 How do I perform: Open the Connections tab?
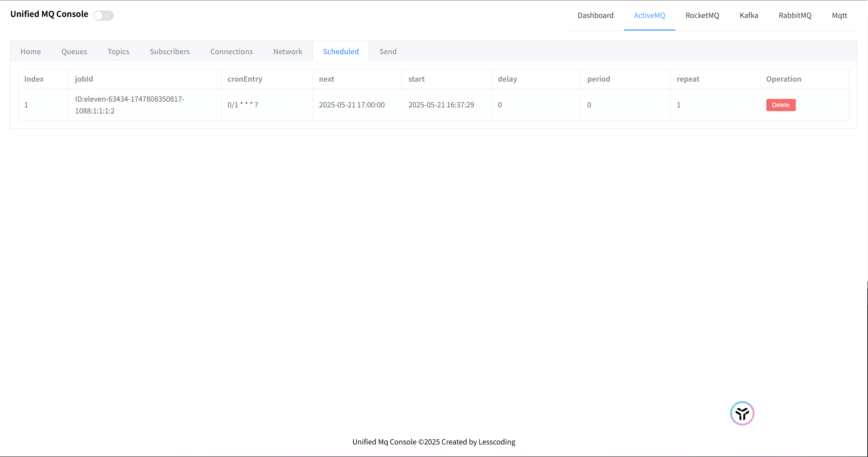coord(231,51)
